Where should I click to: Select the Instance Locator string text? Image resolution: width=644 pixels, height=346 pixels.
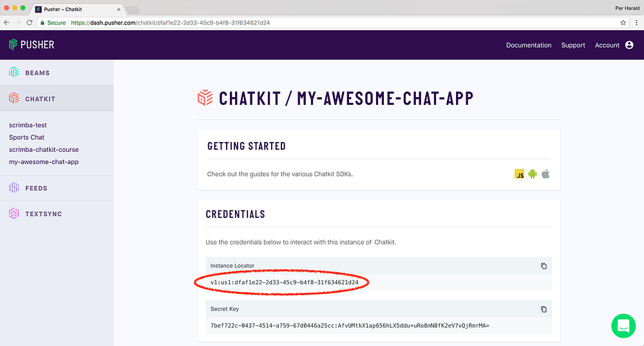284,282
